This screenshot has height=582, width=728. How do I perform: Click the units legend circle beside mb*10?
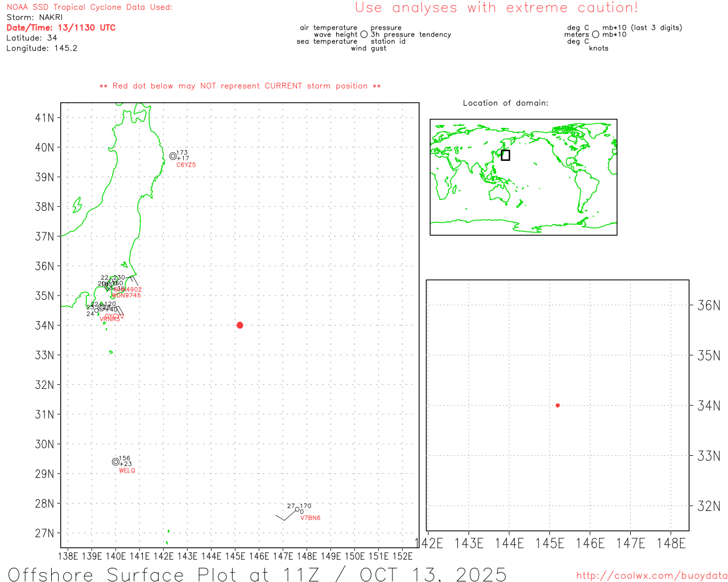tap(595, 35)
